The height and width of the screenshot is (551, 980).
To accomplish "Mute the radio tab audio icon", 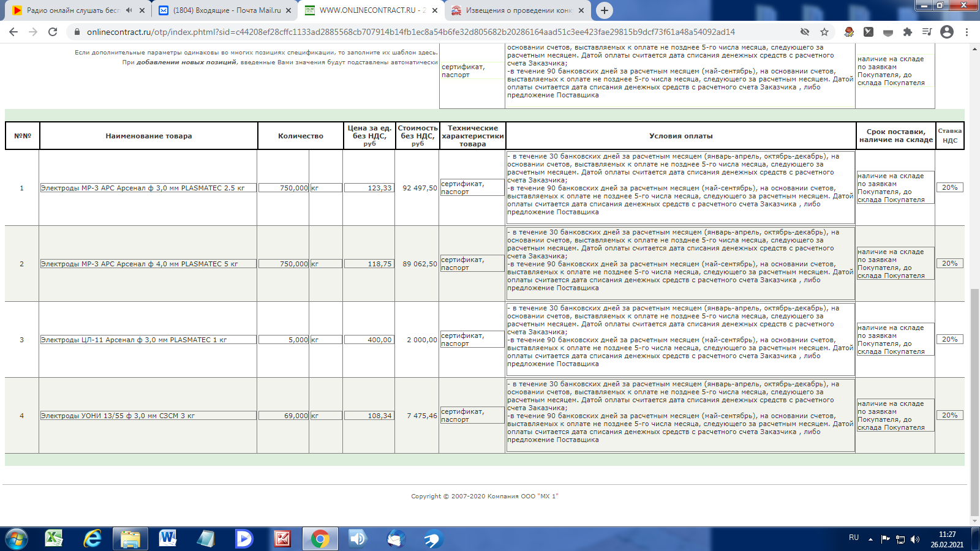I will (129, 10).
